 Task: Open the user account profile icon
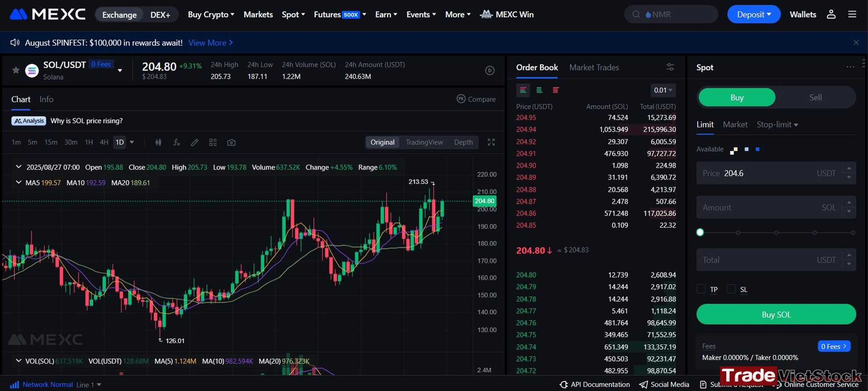click(x=831, y=14)
